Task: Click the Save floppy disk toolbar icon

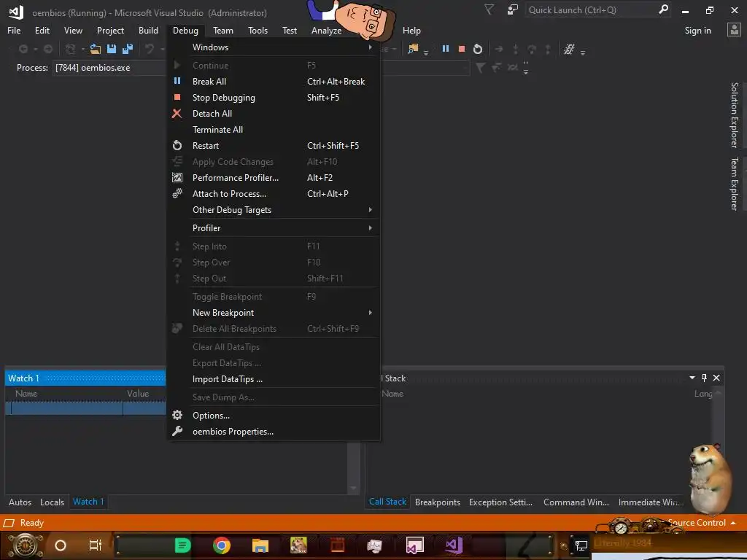Action: click(112, 49)
